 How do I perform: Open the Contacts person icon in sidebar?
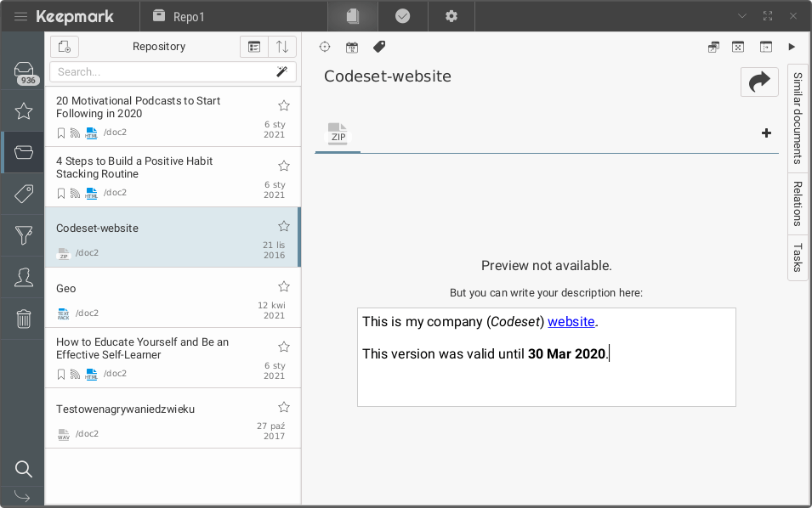click(24, 277)
